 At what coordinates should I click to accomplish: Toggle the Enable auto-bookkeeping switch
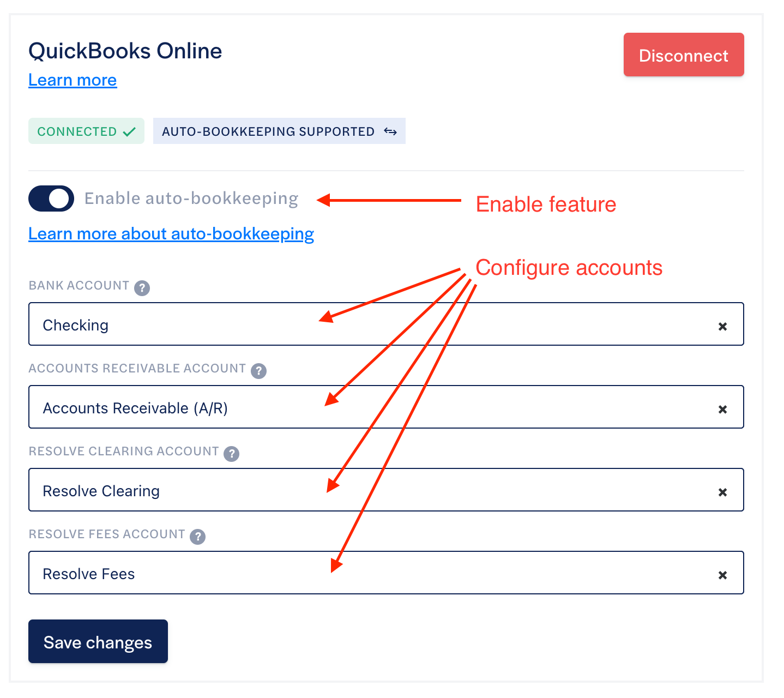tap(51, 198)
